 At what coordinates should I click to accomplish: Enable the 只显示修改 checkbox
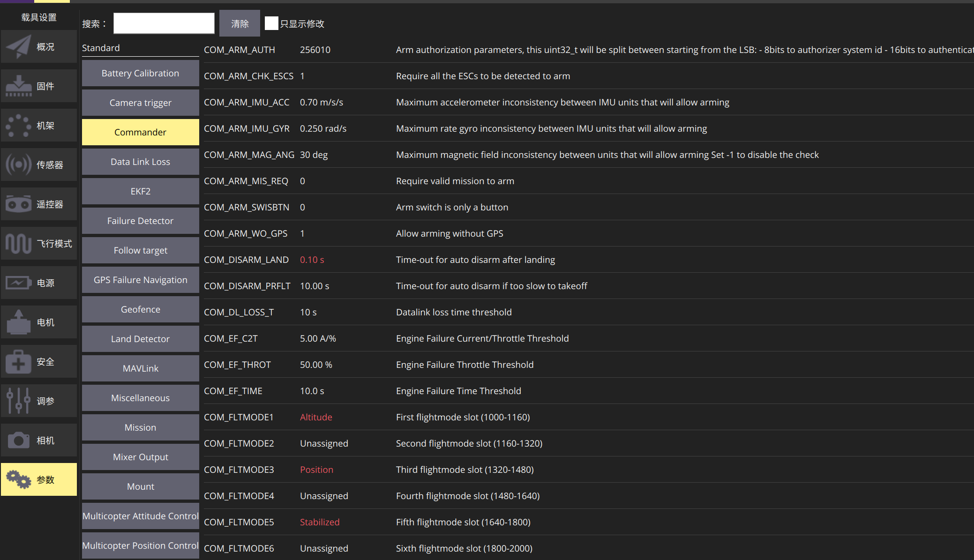point(271,23)
